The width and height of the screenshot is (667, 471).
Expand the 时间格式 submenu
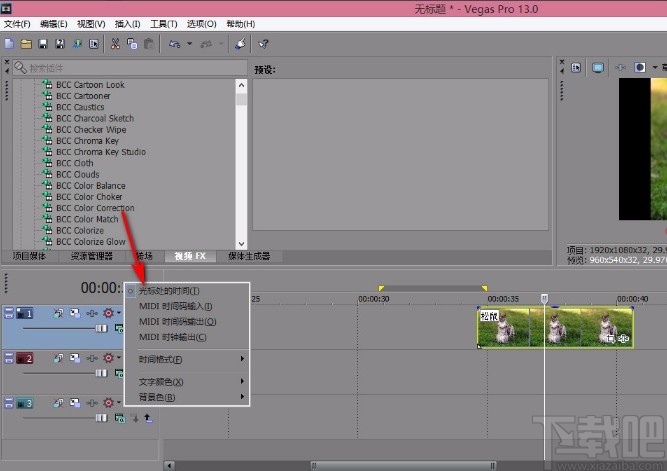coord(186,359)
